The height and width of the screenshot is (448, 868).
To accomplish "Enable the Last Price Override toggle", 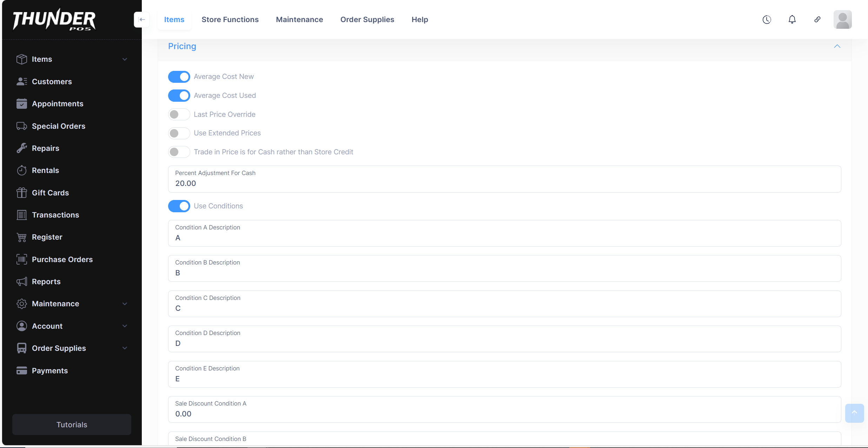I will point(179,114).
